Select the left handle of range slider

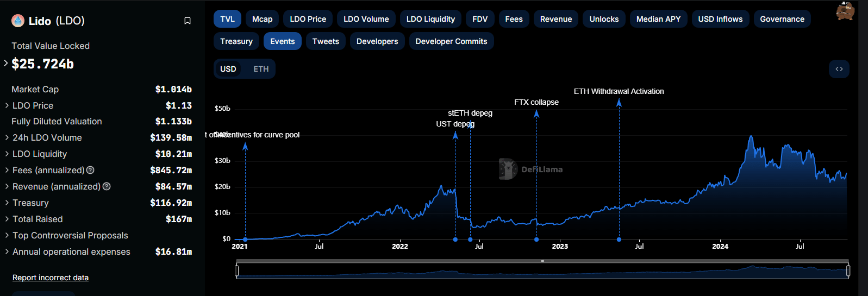[x=237, y=270]
